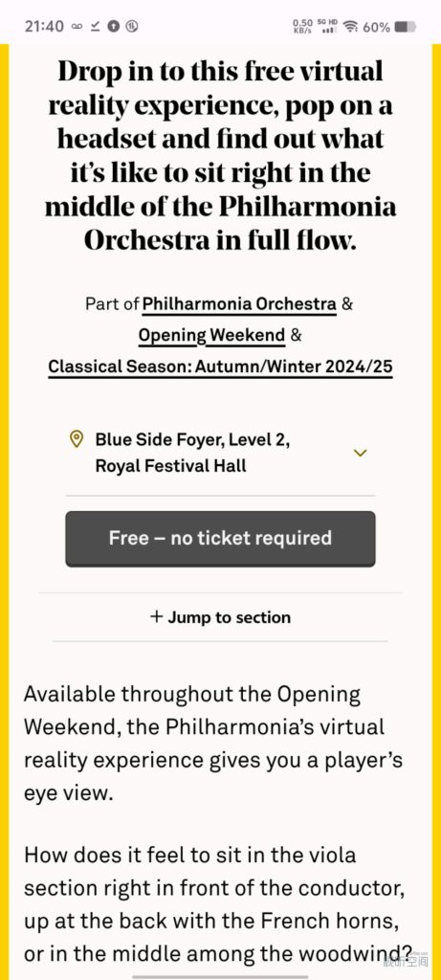This screenshot has width=441, height=980.
Task: Tap the 5G HD signal icon
Action: [327, 26]
